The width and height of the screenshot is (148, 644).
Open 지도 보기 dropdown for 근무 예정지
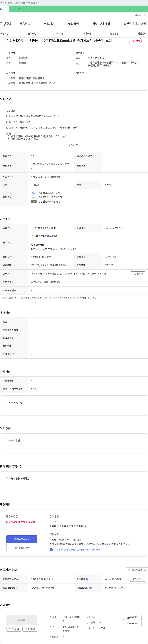138,274
